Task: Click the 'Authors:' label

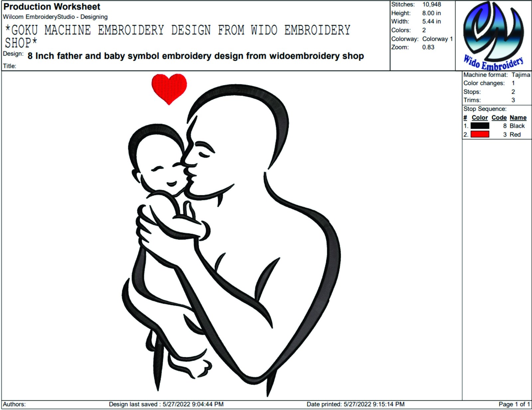Action: tap(14, 404)
